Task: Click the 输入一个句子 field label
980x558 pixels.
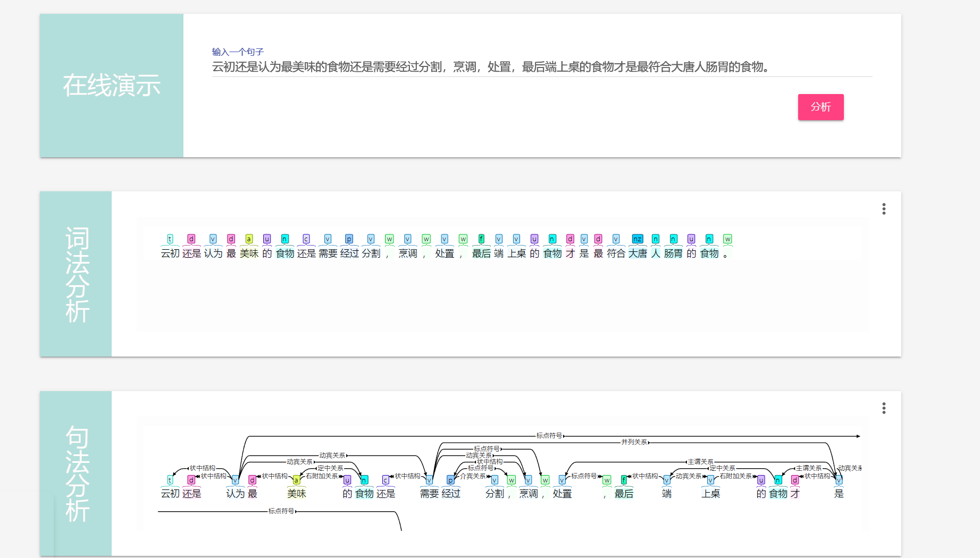Action: coord(238,52)
